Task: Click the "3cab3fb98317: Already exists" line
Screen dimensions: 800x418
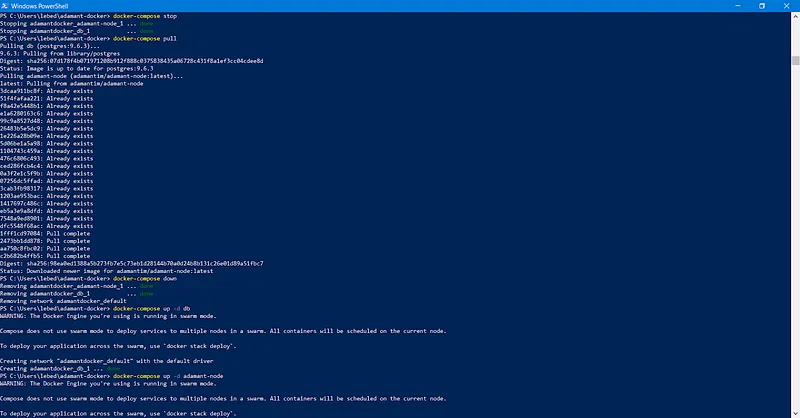Action: pyautogui.click(x=46, y=188)
